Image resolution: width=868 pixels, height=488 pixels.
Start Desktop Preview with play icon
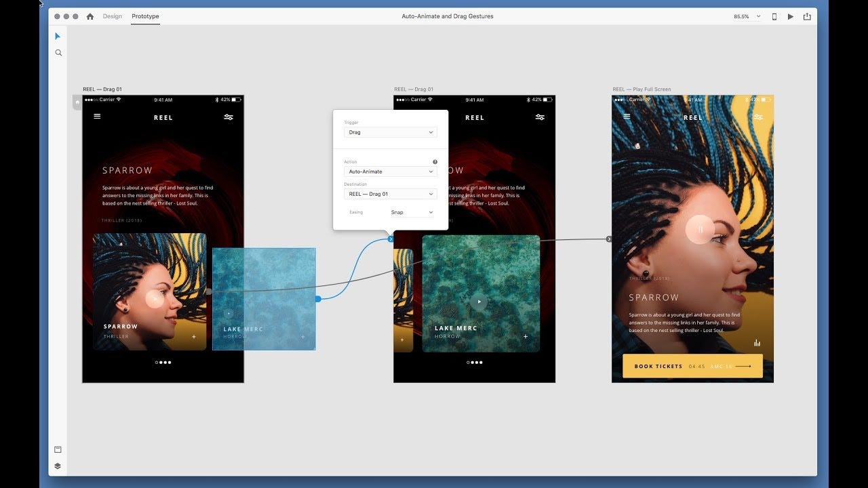click(791, 16)
